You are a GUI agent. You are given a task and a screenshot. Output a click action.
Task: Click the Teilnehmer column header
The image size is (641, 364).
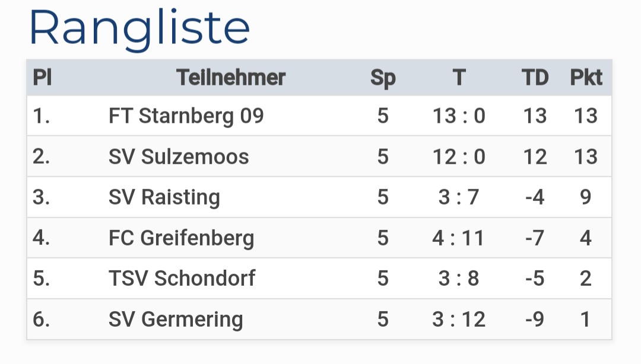click(x=231, y=78)
